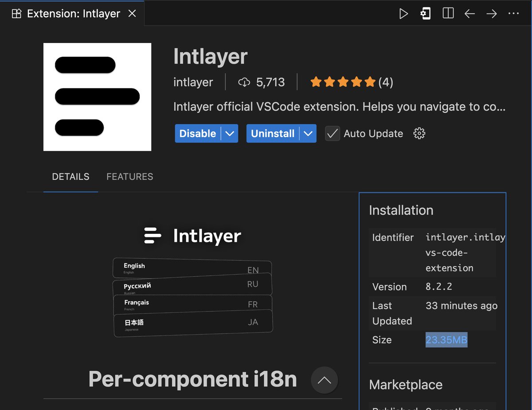Click the version value 8.2.2
The image size is (532, 410).
[x=439, y=287]
